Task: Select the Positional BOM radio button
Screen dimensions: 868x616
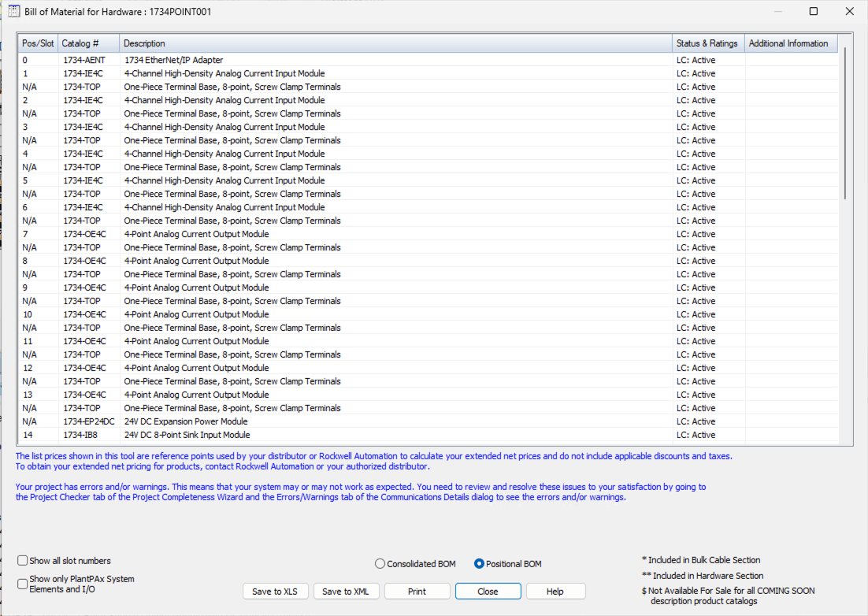Action: pos(479,564)
